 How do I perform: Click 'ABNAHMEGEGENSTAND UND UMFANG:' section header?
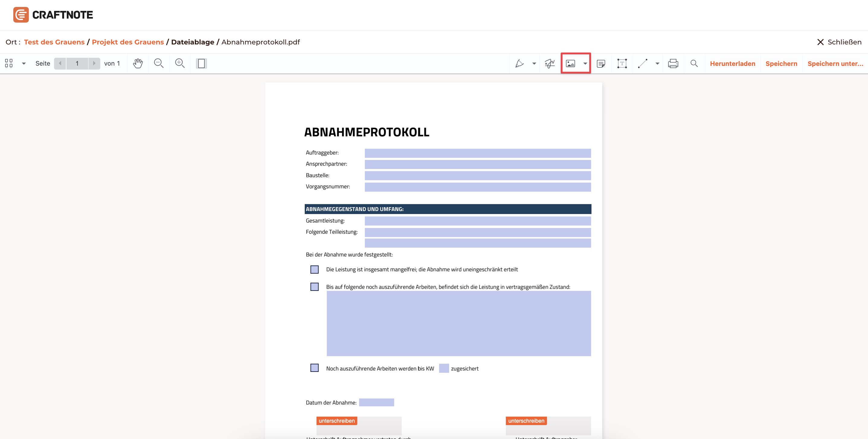[x=355, y=209]
